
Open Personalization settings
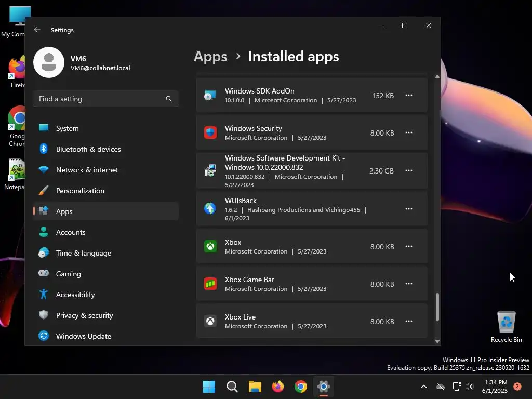coord(106,191)
